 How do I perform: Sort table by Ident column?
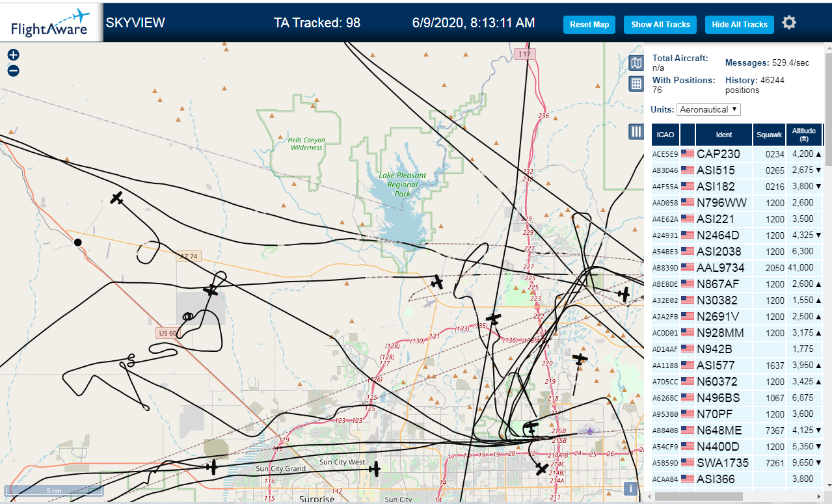tap(724, 135)
